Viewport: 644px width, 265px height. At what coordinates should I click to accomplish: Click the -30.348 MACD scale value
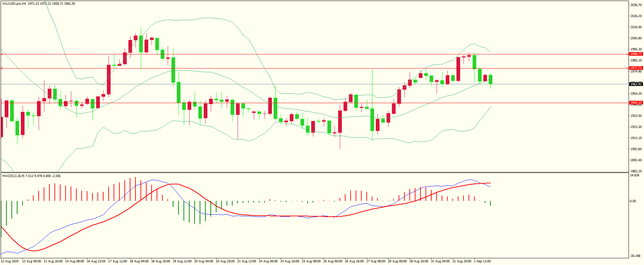click(635, 256)
